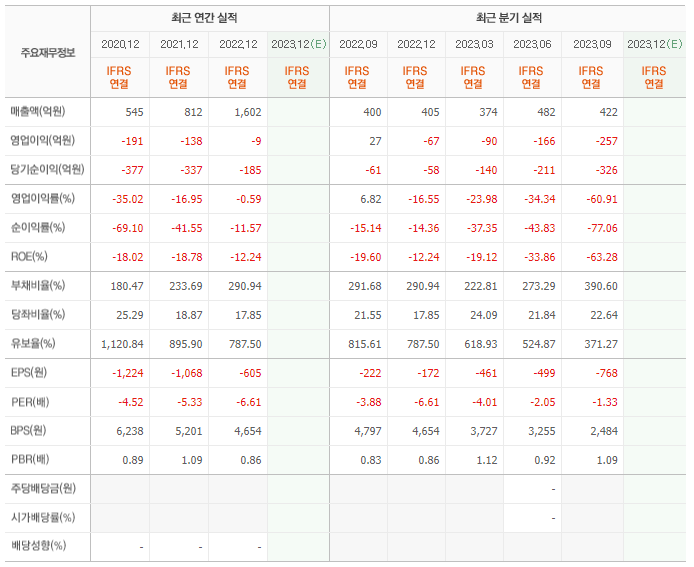The width and height of the screenshot is (694, 567).
Task: Click the 2023.06 quarterly column header
Action: 532,44
